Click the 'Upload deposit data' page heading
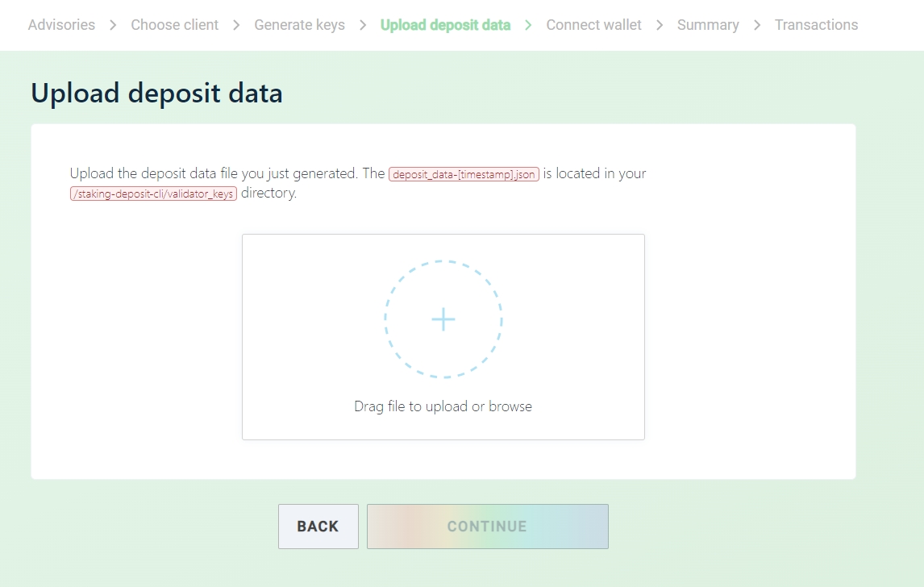 [156, 94]
